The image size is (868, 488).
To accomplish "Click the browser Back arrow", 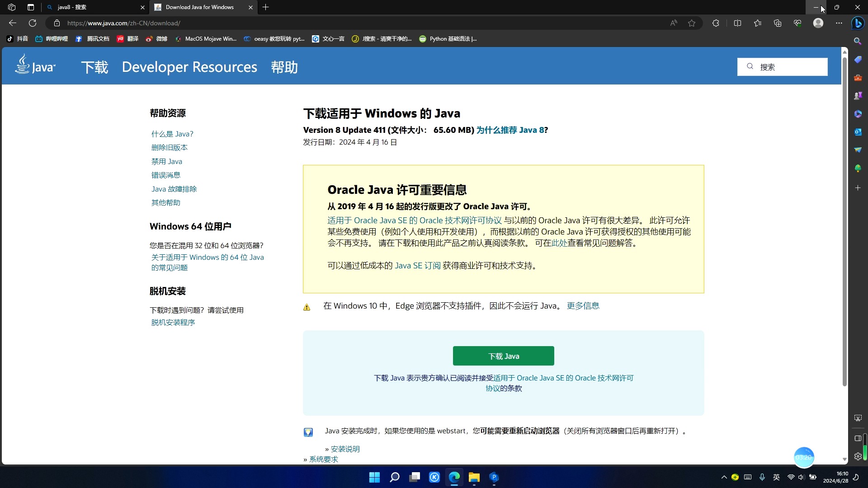I will (13, 23).
